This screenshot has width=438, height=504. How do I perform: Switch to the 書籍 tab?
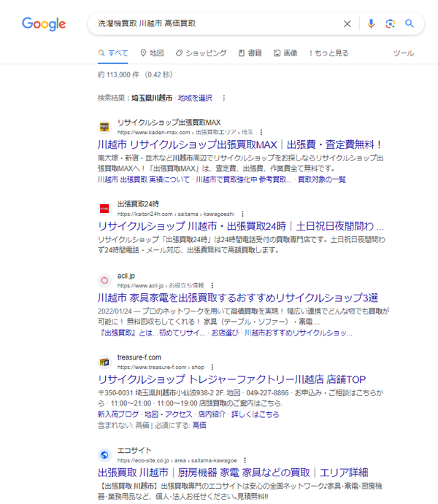(x=250, y=53)
